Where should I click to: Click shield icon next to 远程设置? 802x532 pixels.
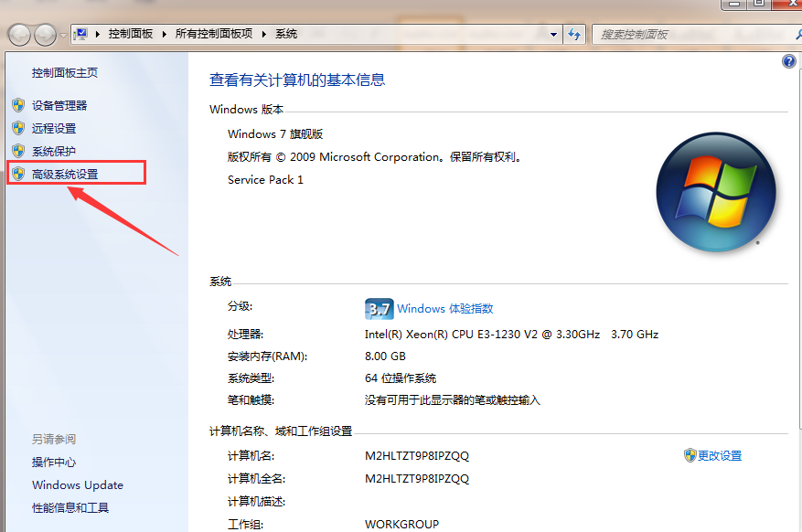tap(18, 128)
